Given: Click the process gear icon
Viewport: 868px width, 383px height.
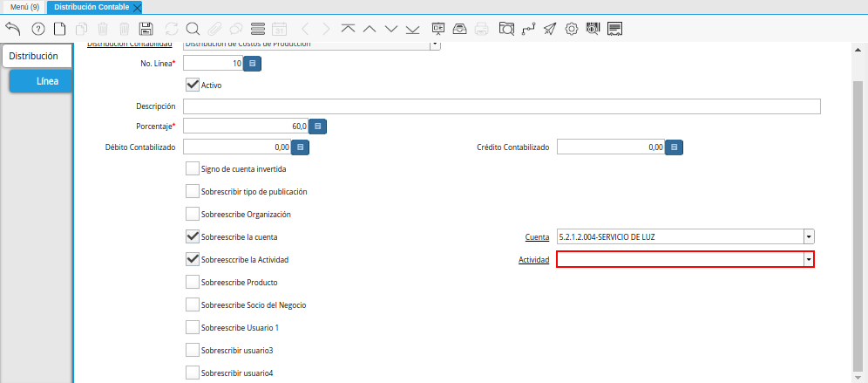Looking at the screenshot, I should point(572,28).
